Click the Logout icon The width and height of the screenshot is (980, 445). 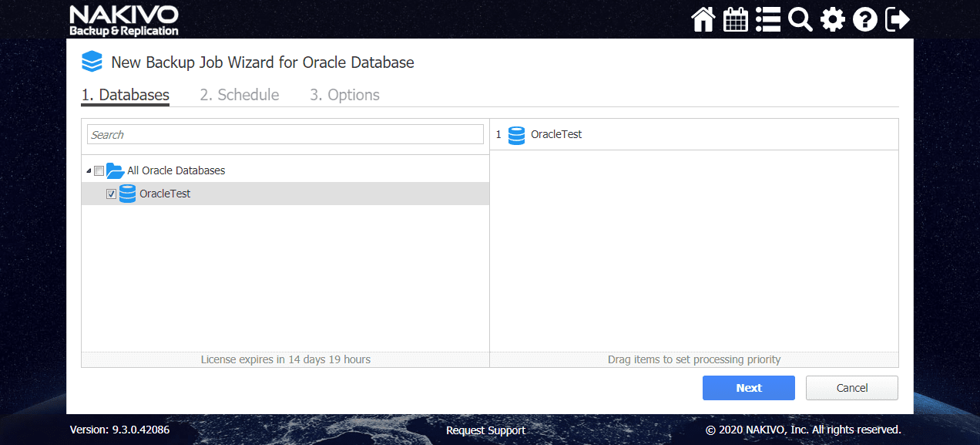(x=897, y=19)
